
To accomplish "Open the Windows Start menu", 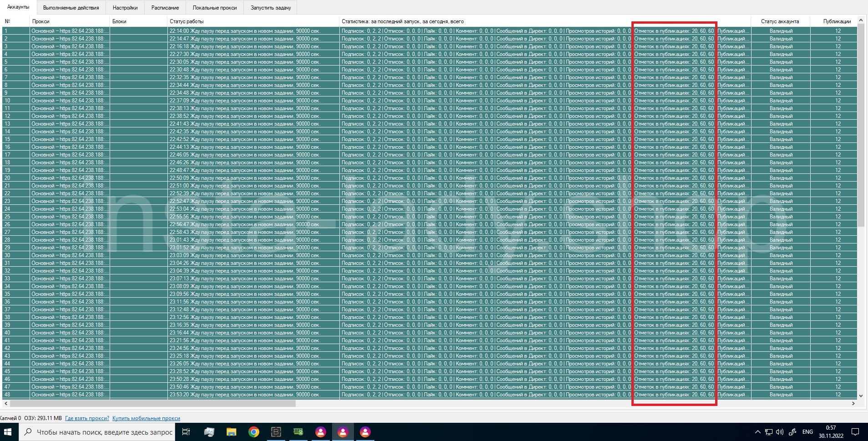I will 8,432.
